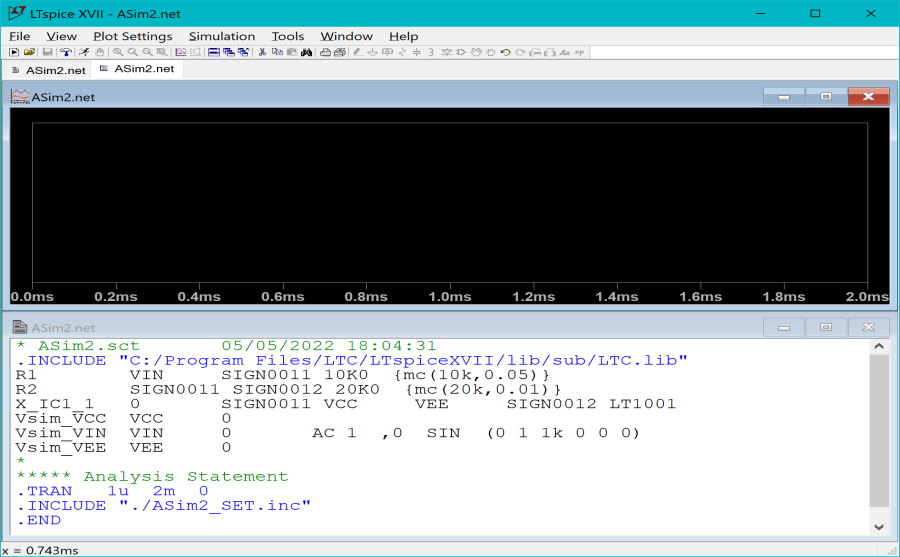
Task: Maximize the ASim2.net waveform plot window
Action: [826, 96]
